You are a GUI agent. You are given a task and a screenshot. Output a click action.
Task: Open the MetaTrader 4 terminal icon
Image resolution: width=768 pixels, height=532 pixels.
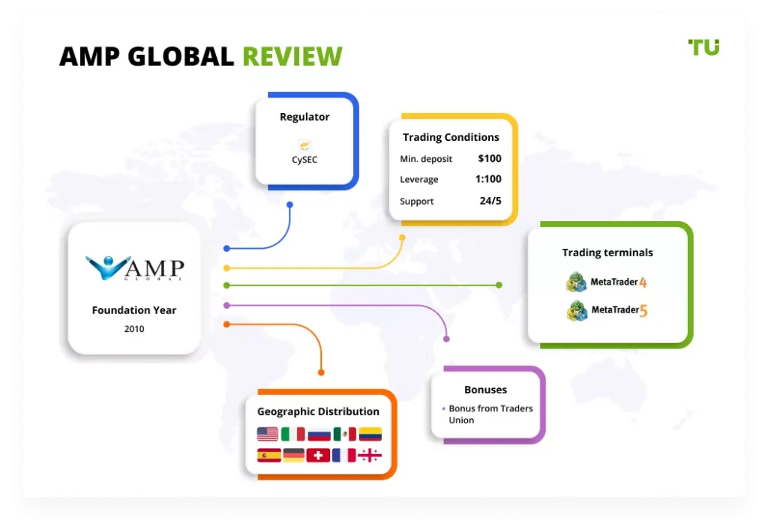pyautogui.click(x=577, y=282)
